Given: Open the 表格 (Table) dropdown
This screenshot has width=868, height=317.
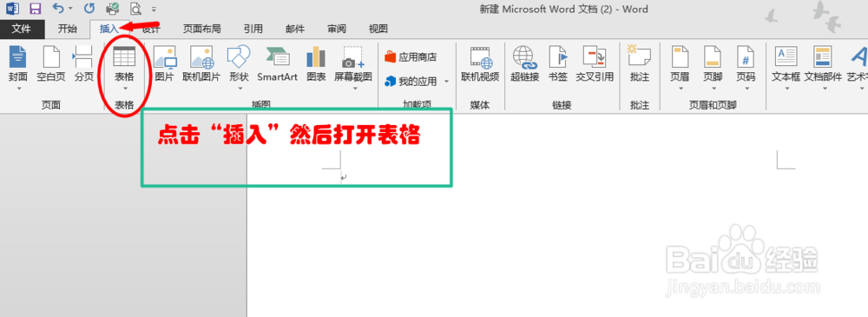Looking at the screenshot, I should 124,68.
